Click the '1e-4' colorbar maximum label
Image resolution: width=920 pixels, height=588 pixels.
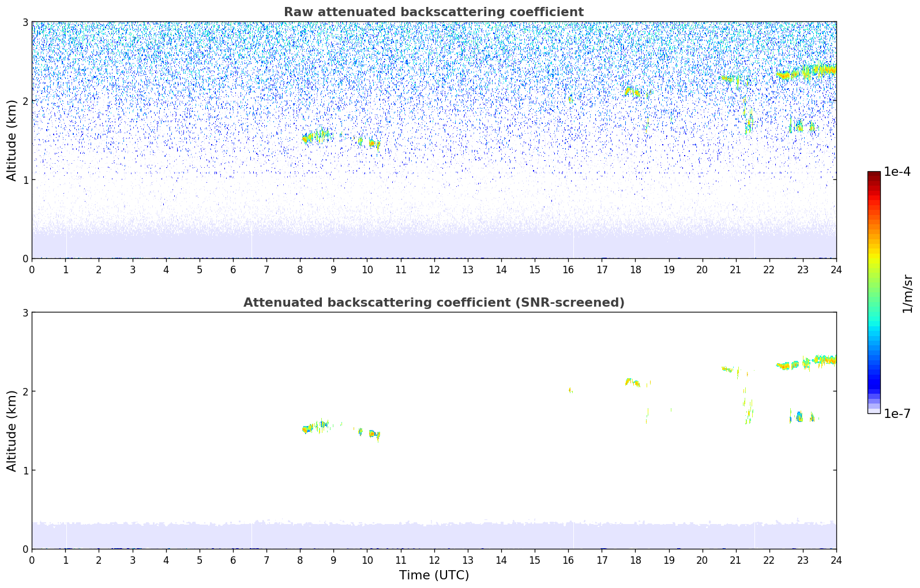coord(897,172)
